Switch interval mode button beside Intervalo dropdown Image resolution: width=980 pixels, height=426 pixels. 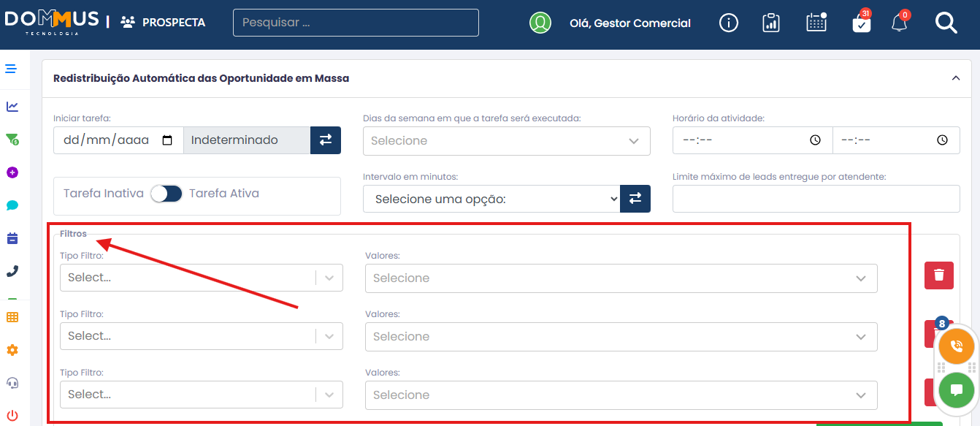[x=635, y=198]
